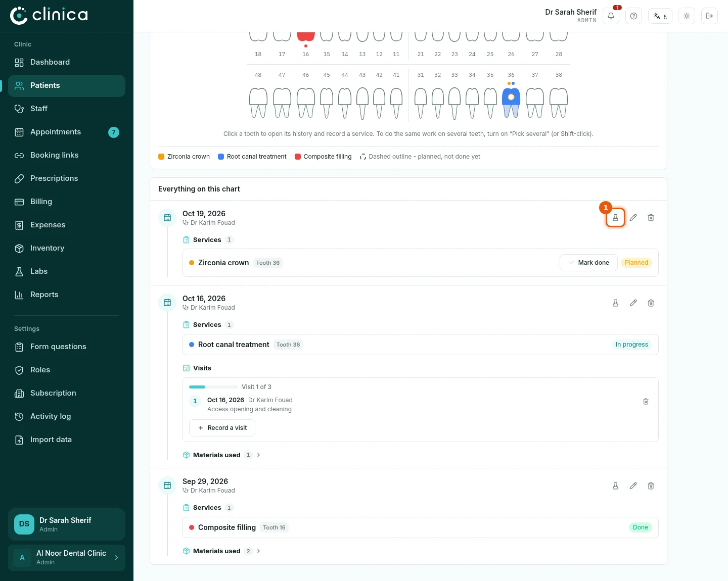The height and width of the screenshot is (581, 728).
Task: Open Appointments section
Action: [x=67, y=132]
